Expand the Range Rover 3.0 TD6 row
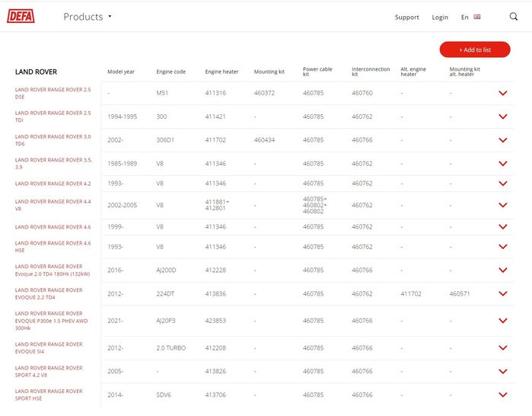The width and height of the screenshot is (532, 416). coord(503,140)
